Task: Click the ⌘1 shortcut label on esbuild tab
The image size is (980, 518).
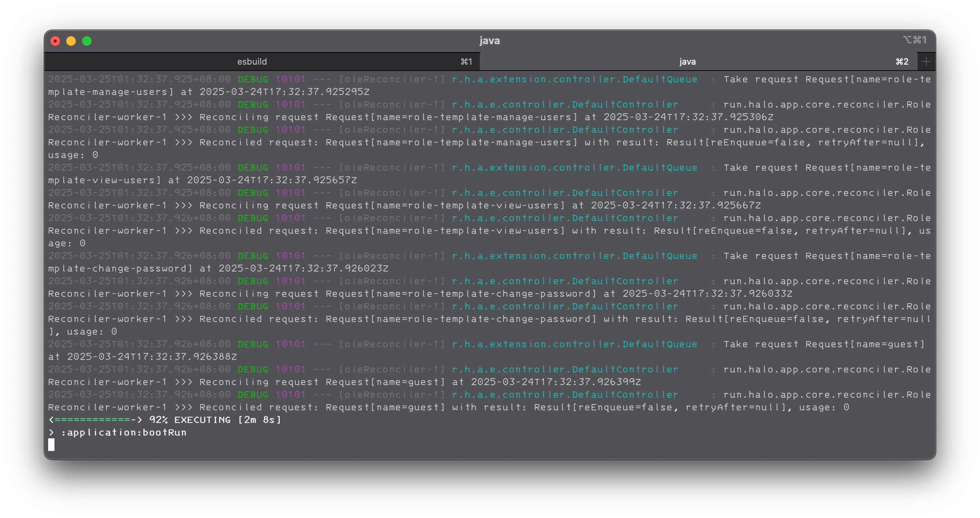Action: (x=466, y=61)
